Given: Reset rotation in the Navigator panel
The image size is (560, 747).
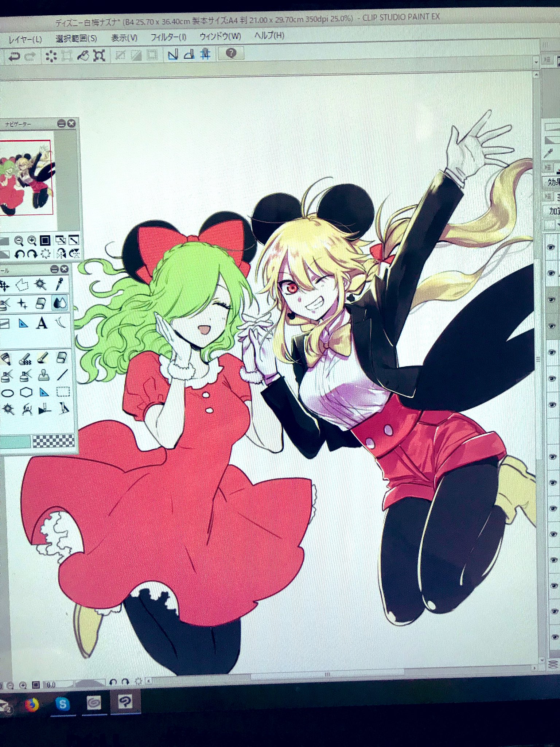Looking at the screenshot, I should point(45,253).
